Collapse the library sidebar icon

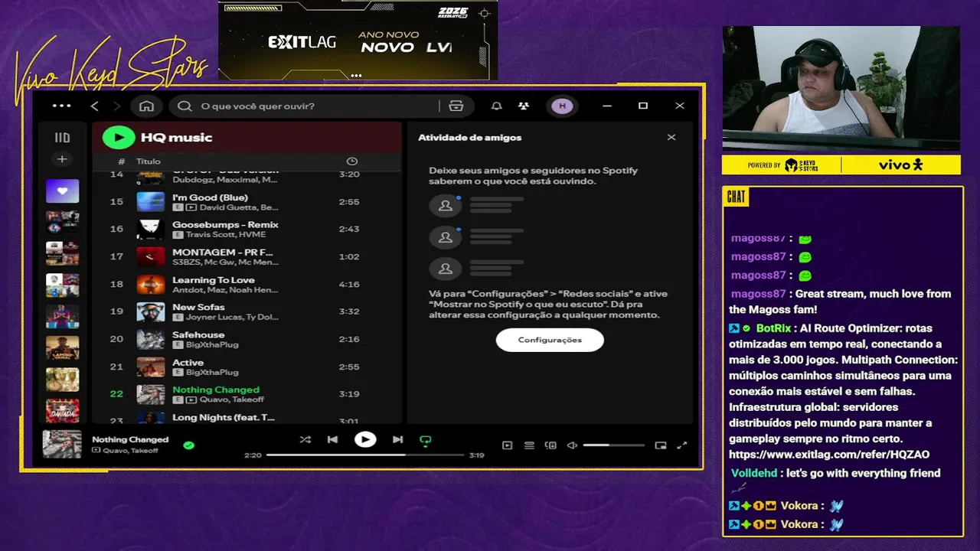coord(62,138)
